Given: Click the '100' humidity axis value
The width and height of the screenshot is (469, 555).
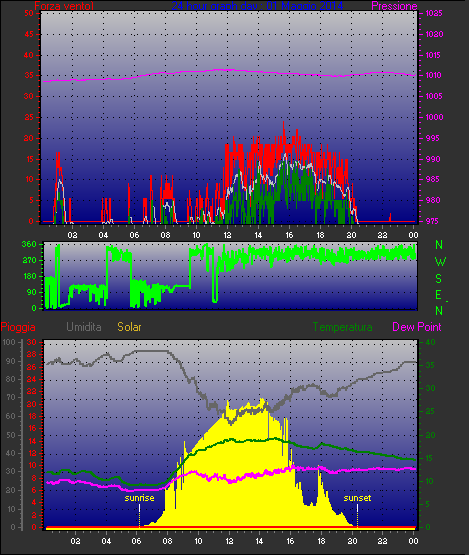Looking at the screenshot, I should tap(8, 342).
